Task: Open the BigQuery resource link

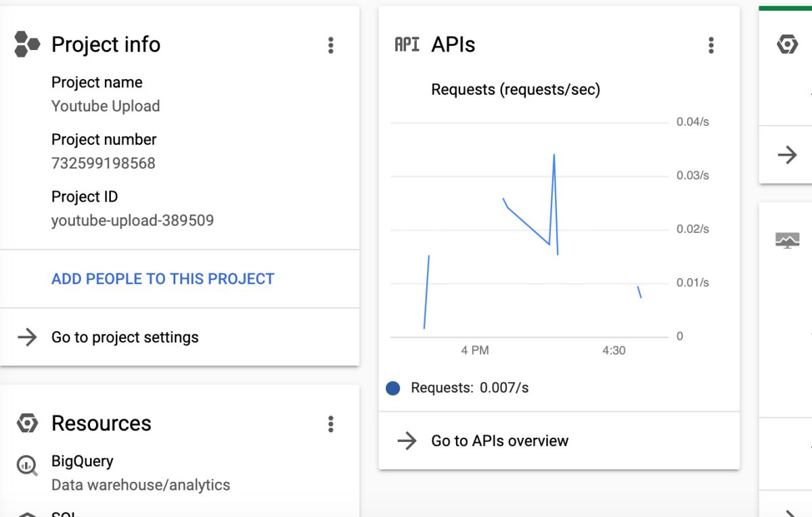Action: point(83,462)
